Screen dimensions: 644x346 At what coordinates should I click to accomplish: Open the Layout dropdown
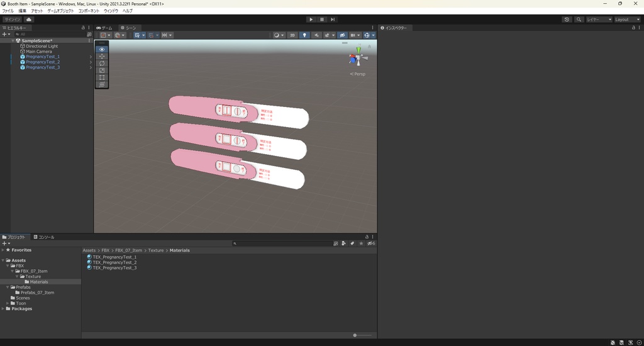pyautogui.click(x=627, y=20)
